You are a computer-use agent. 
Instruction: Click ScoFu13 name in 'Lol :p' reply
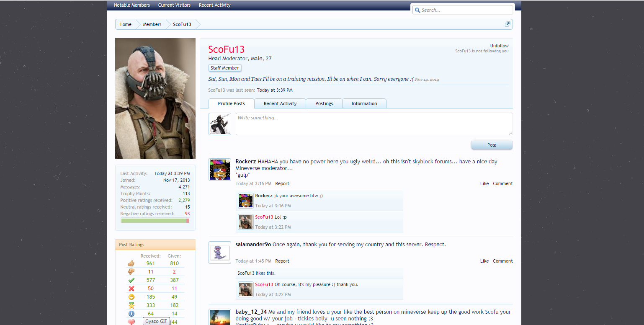click(x=264, y=217)
